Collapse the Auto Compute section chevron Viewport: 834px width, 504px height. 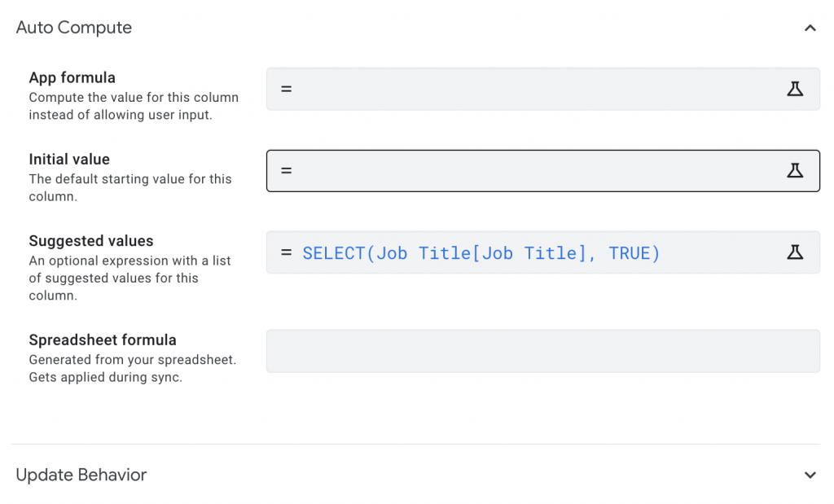[810, 28]
